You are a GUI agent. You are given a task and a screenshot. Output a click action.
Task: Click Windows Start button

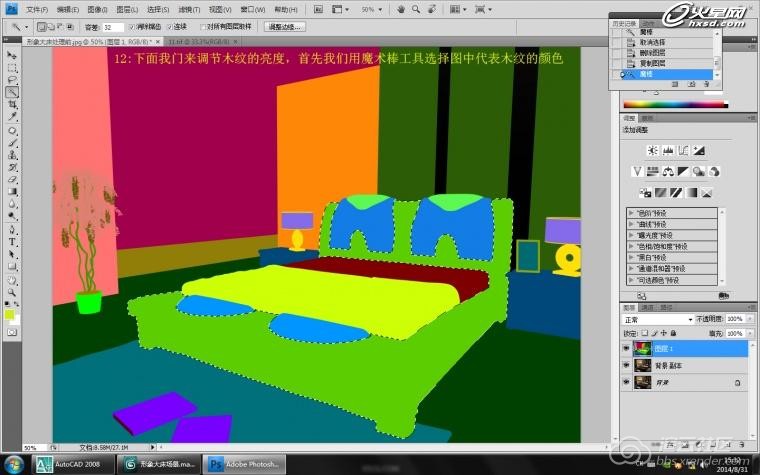(x=14, y=464)
